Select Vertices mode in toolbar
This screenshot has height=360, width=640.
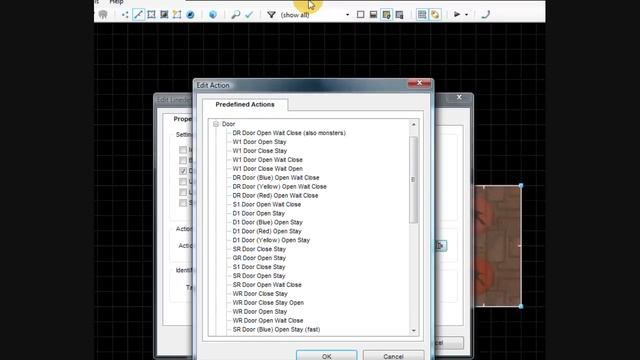click(x=125, y=15)
